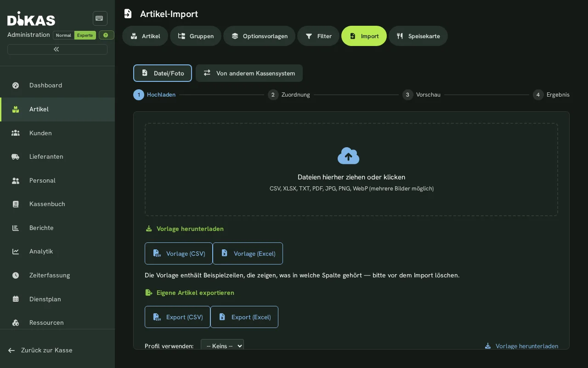Switch to Normal mode

pyautogui.click(x=63, y=35)
